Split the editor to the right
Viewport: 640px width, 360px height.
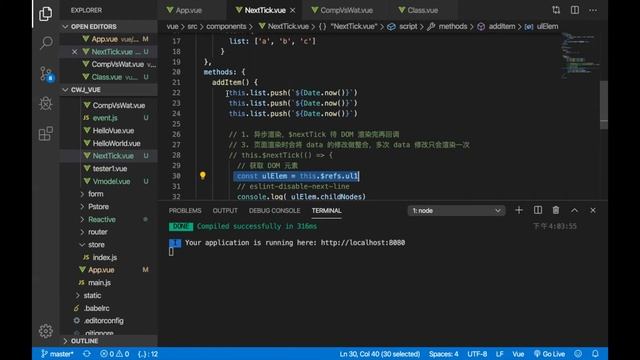coord(575,10)
